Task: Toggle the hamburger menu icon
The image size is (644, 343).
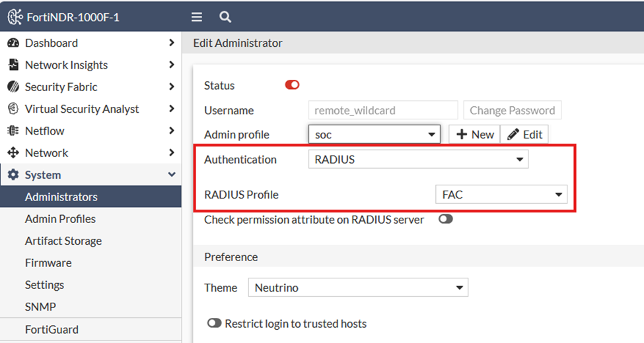Action: click(x=197, y=17)
